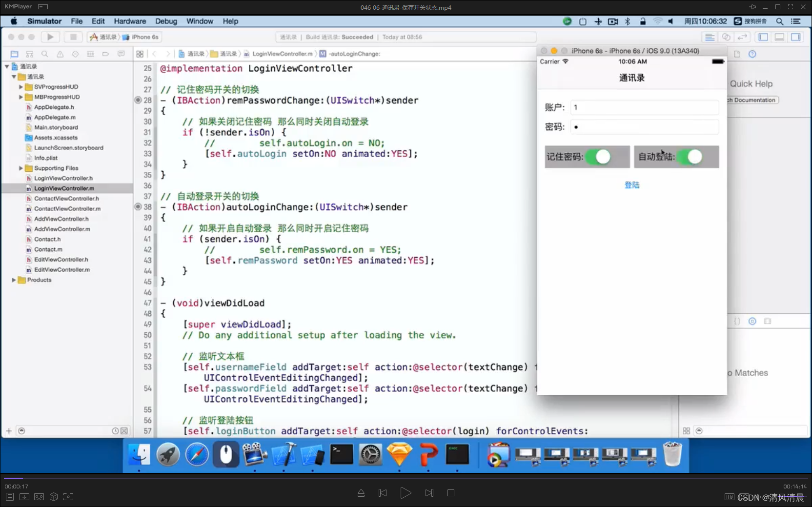Screen dimensions: 812x507
Task: Click the related items grid icon
Action: click(140, 54)
